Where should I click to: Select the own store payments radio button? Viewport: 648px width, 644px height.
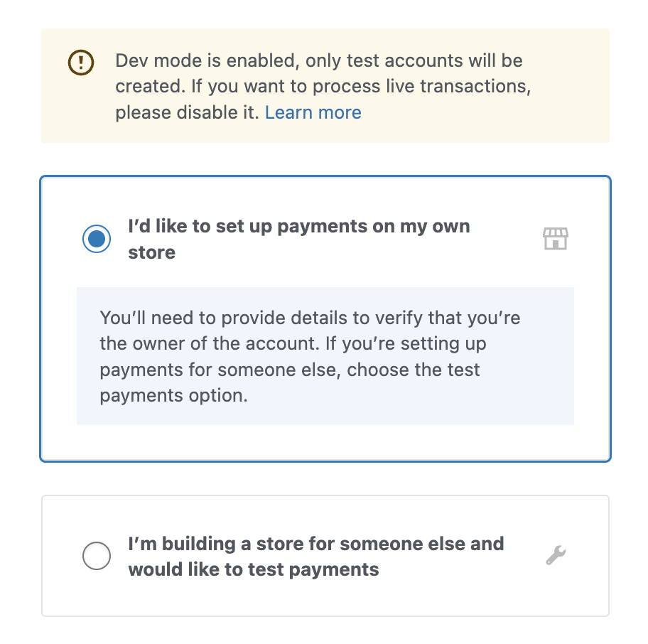click(97, 239)
